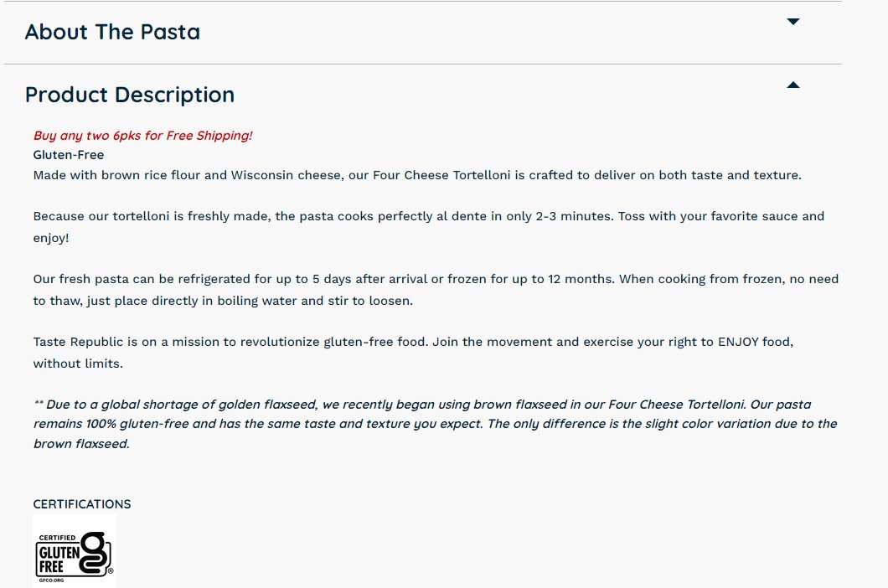
Task: Click the 'brown flaxseed.' closing line
Action: [x=81, y=444]
